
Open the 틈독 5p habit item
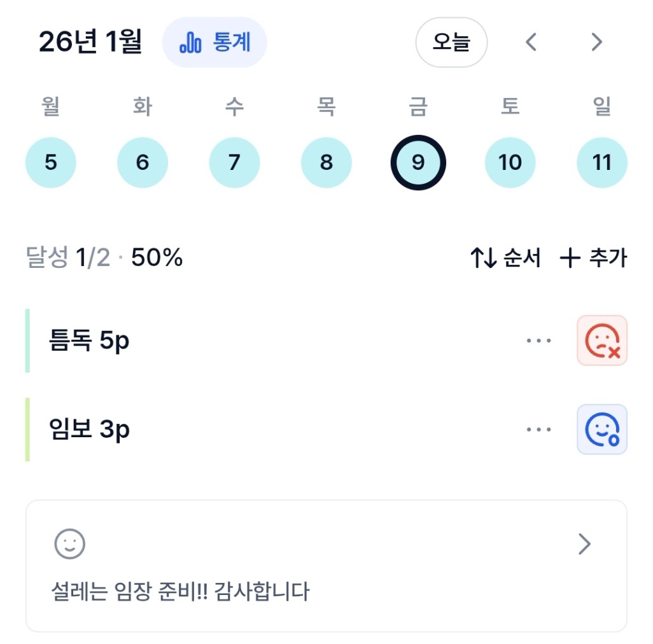(89, 341)
